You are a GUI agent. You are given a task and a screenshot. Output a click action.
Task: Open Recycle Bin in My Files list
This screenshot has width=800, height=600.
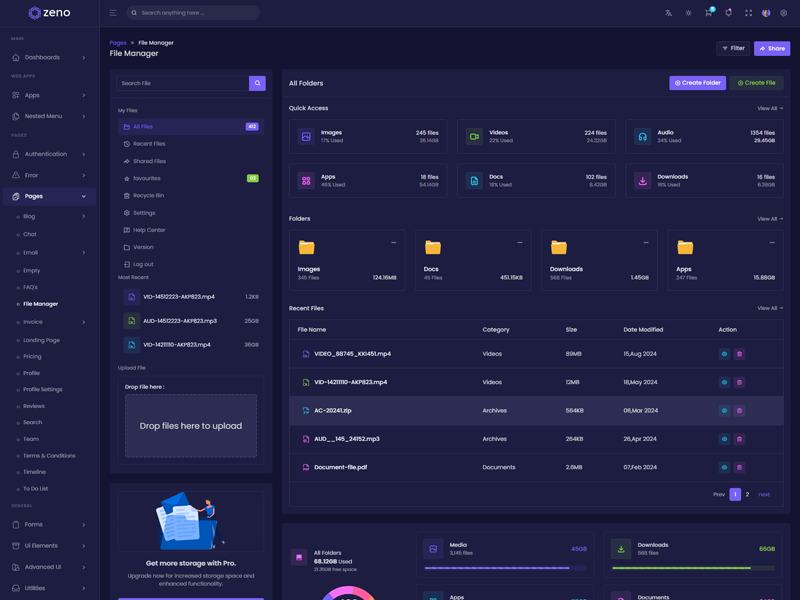point(148,196)
